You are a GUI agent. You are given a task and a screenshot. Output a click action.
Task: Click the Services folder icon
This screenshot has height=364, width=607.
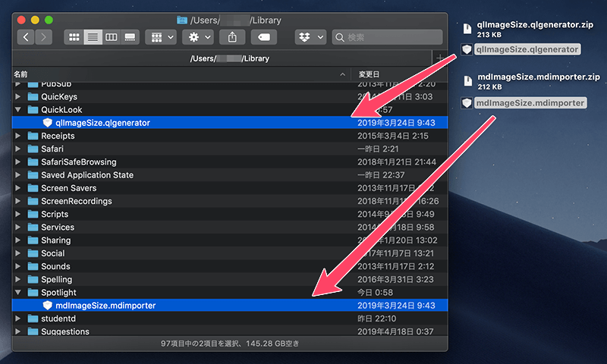[x=33, y=227]
